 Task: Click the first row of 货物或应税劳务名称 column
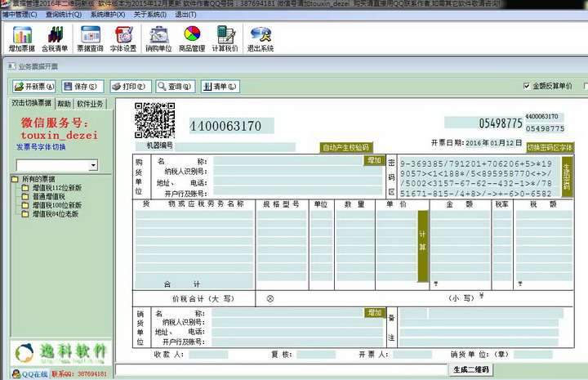point(194,215)
